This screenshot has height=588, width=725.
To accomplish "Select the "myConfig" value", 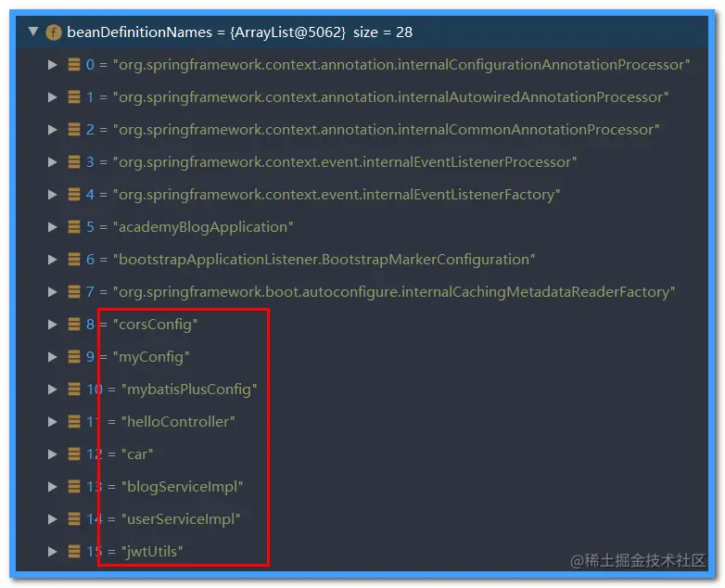I will coord(151,357).
